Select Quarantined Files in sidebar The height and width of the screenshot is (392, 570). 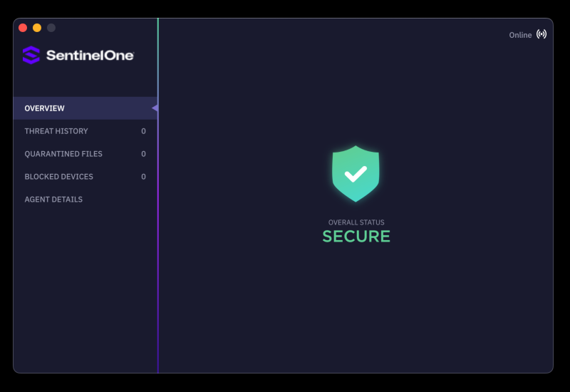coord(85,154)
